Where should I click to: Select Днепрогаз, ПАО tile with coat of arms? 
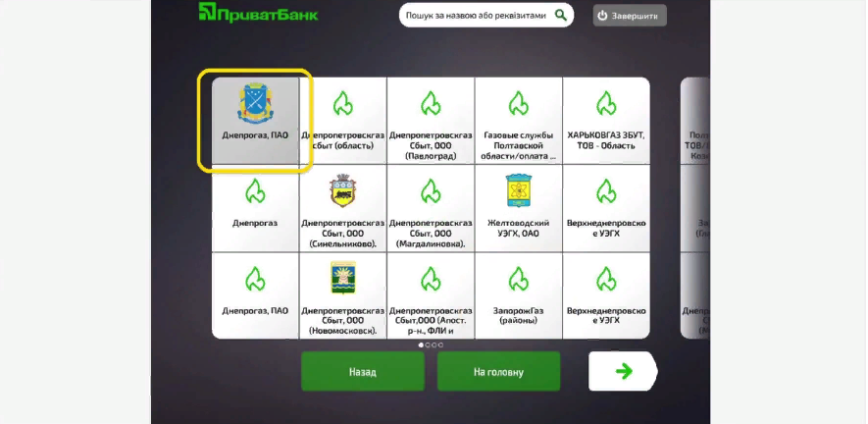[255, 121]
